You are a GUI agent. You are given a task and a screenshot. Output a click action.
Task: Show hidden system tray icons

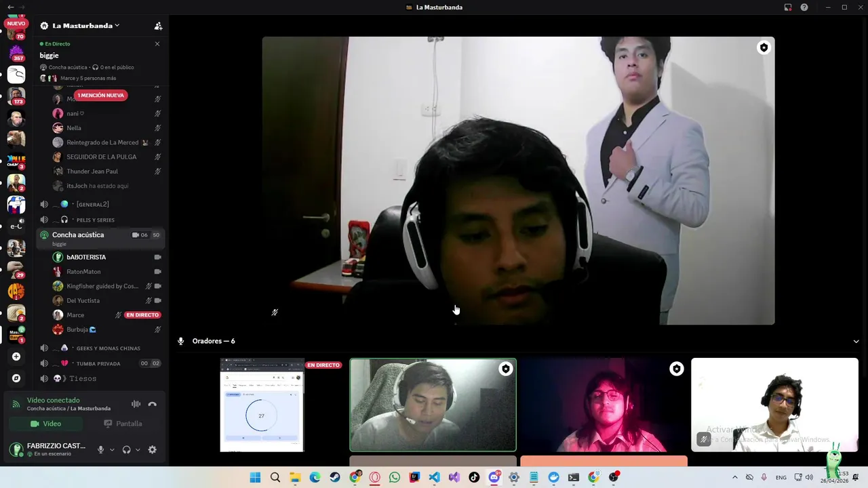734,477
